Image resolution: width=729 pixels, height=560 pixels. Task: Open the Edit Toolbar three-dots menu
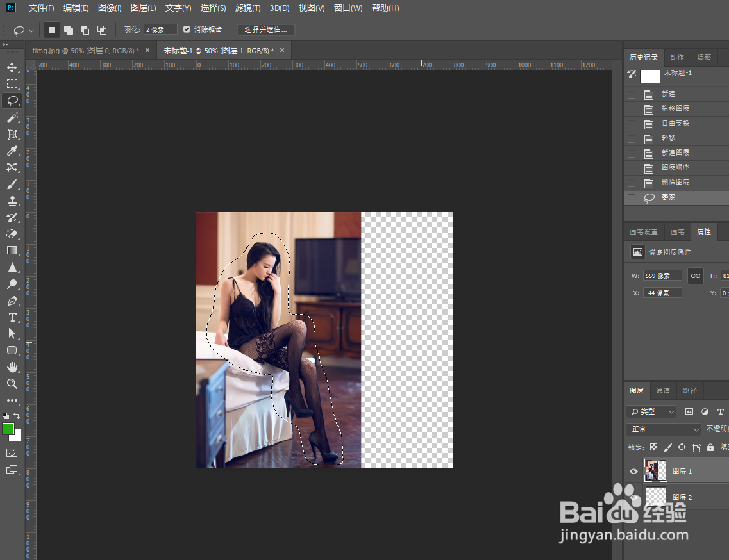(x=12, y=400)
